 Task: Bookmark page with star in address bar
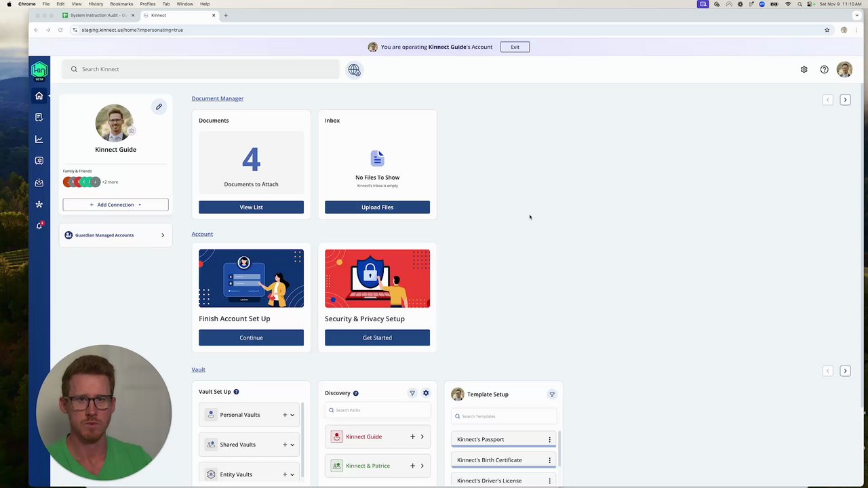coord(827,30)
